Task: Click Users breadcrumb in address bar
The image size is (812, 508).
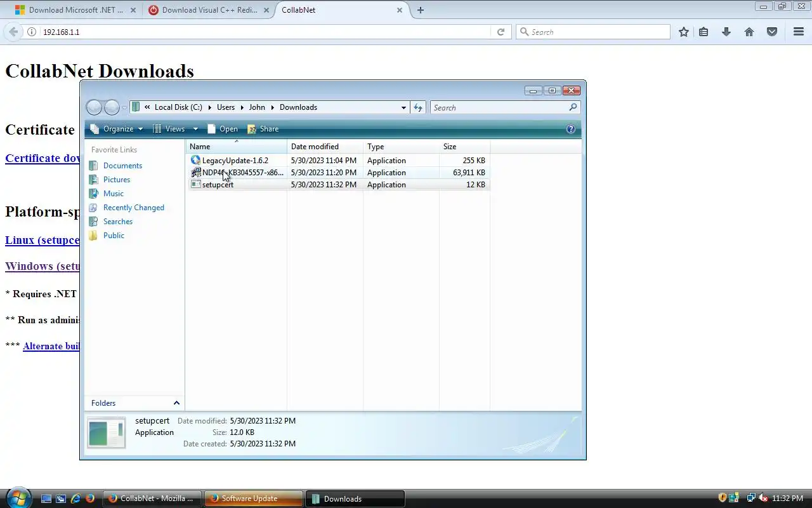Action: (226, 107)
